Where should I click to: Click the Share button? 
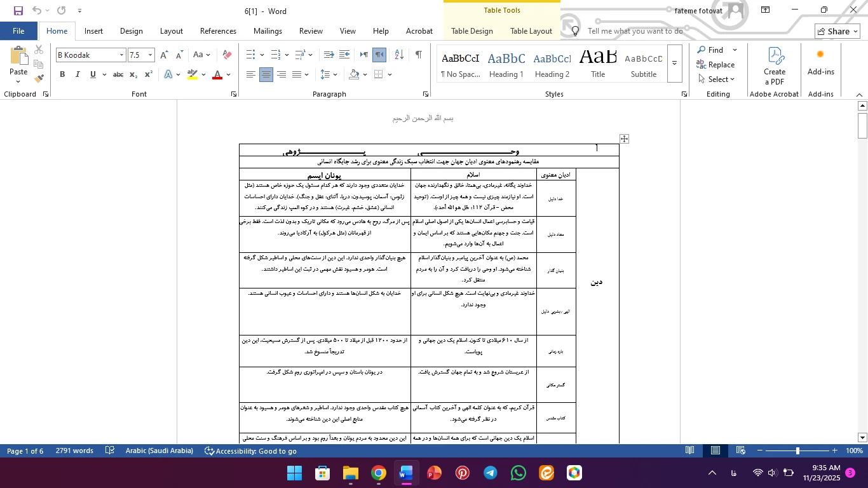(837, 31)
